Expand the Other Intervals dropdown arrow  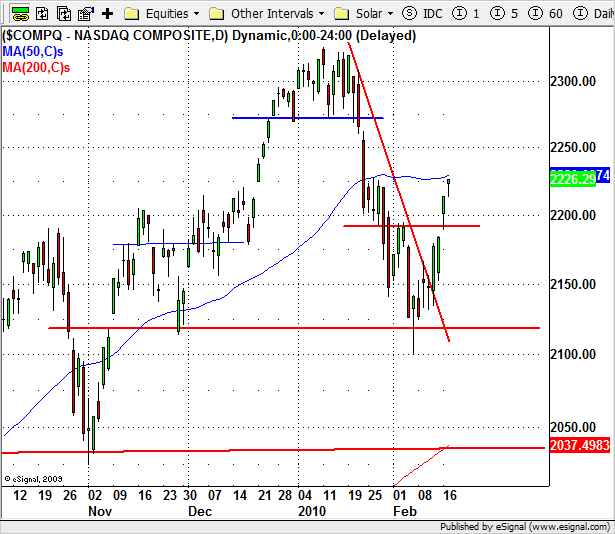click(322, 14)
